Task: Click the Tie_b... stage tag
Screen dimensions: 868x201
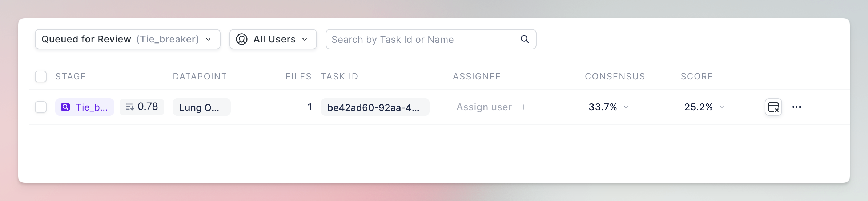Action: click(x=85, y=107)
